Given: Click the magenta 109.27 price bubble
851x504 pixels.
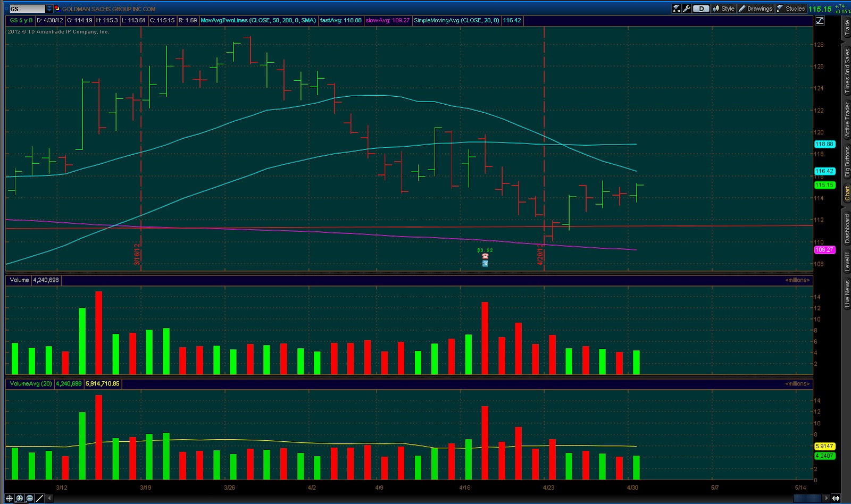Looking at the screenshot, I should click(824, 250).
